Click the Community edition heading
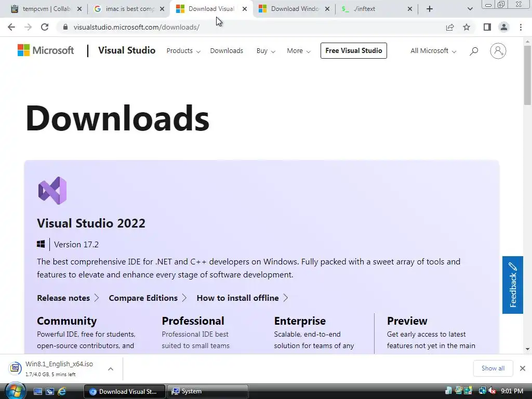The height and width of the screenshot is (399, 532). (x=67, y=321)
